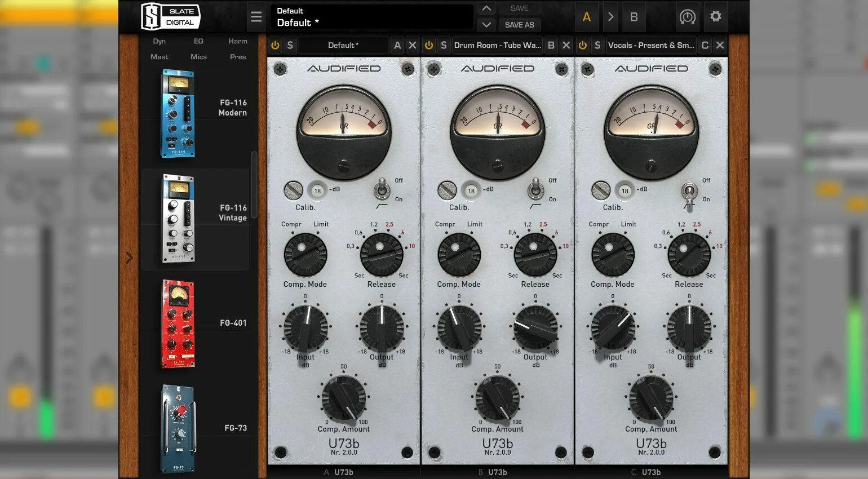This screenshot has width=868, height=479.
Task: Open Drum Room - Tube Wa... preset dropdown
Action: coord(497,45)
